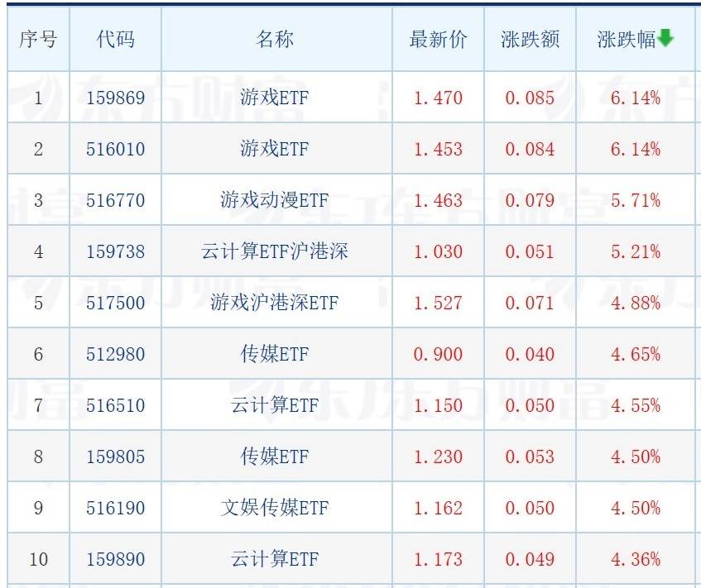Screen dimensions: 701x588
Task: Open fund code 517500
Action: click(x=115, y=303)
